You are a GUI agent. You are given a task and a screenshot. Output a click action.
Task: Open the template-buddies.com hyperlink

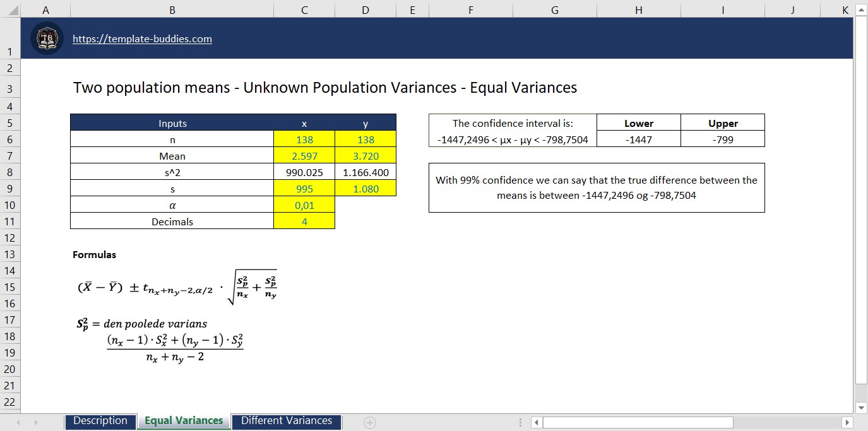141,38
